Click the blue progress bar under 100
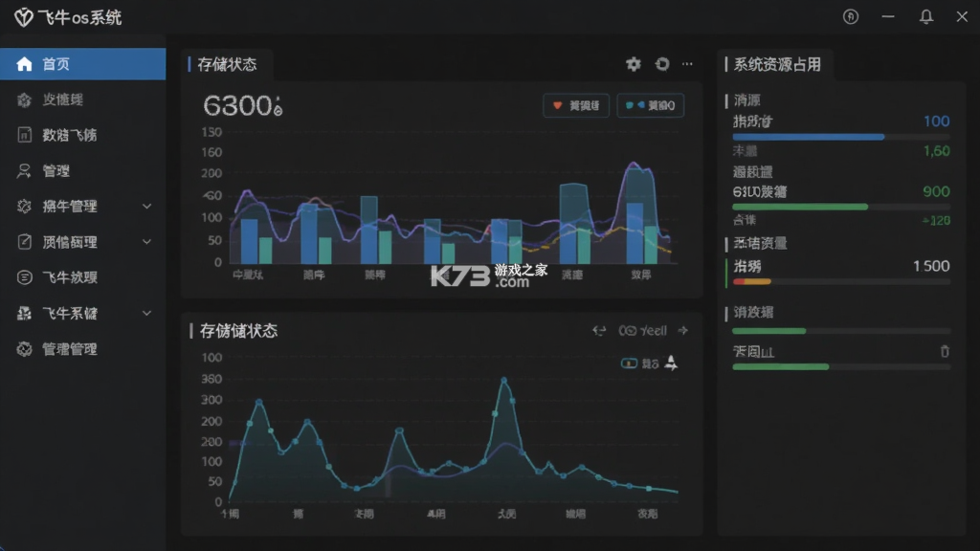This screenshot has height=551, width=980. coord(808,136)
